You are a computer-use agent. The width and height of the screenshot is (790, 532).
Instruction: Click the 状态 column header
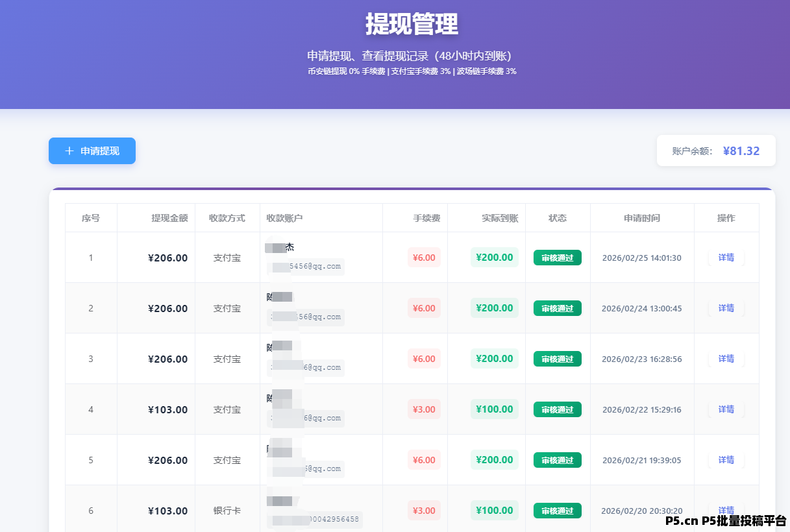coord(557,218)
